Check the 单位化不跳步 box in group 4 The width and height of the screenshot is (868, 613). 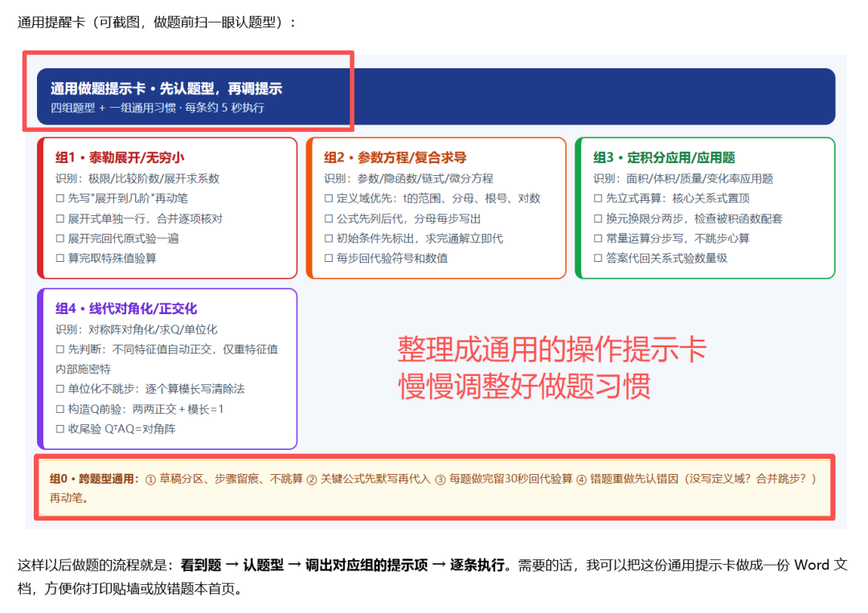pos(60,389)
